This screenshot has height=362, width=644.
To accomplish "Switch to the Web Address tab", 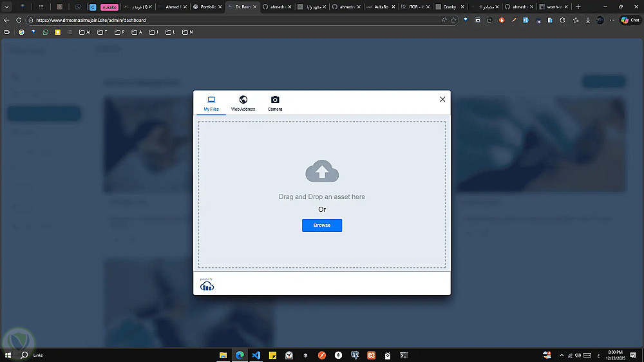I will click(243, 104).
